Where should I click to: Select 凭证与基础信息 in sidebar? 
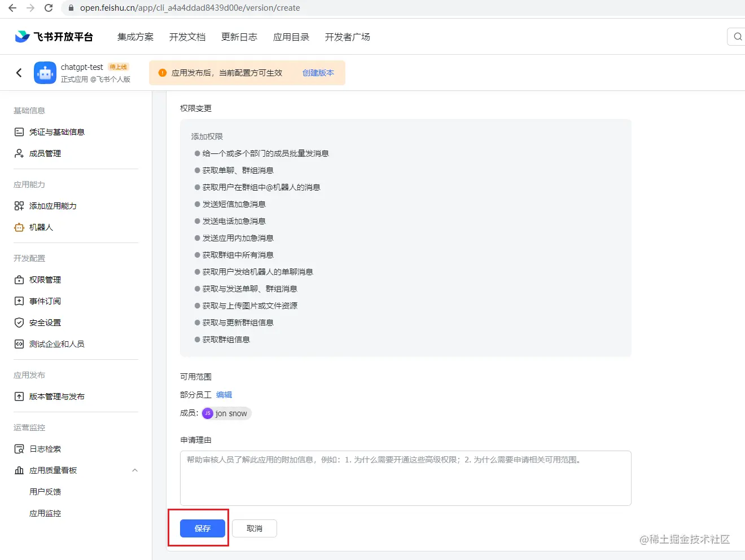[x=57, y=132]
